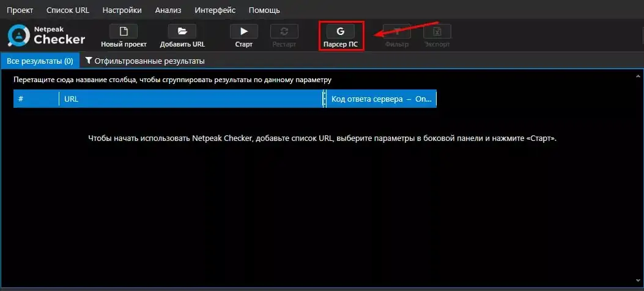Click the Новый проект toolbar icon
The height and width of the screenshot is (291, 644).
[124, 32]
